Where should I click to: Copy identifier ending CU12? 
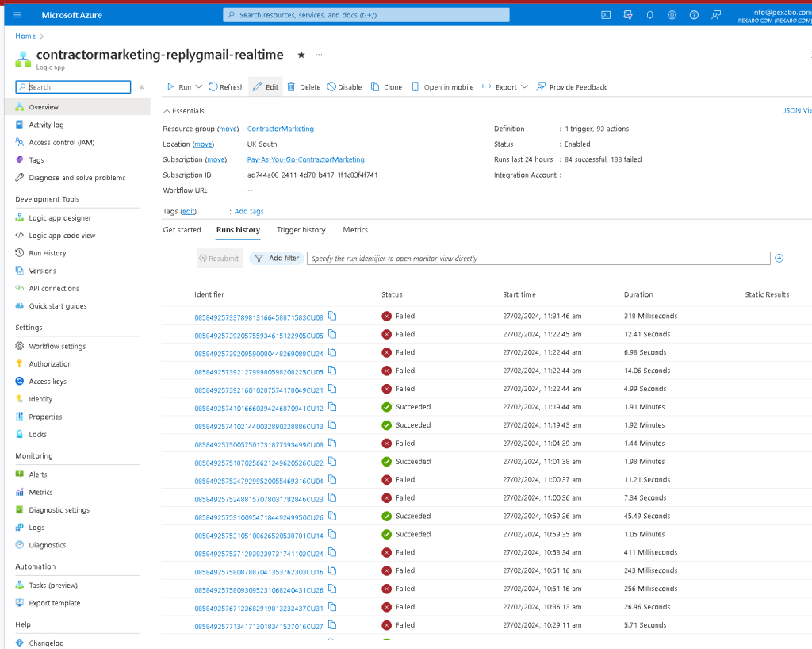click(332, 407)
